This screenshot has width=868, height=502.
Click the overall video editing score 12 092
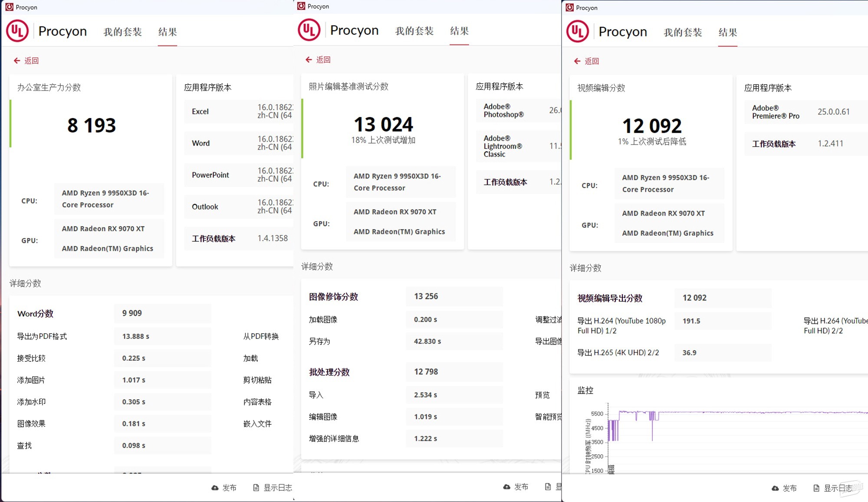coord(652,126)
